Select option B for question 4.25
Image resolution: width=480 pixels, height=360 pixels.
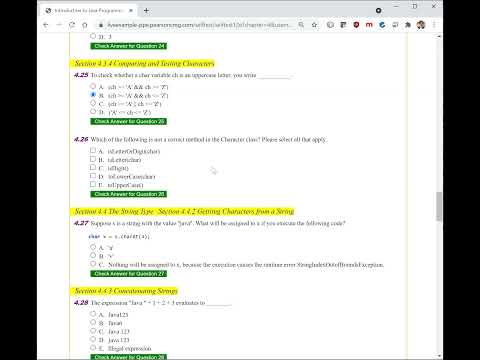93,95
